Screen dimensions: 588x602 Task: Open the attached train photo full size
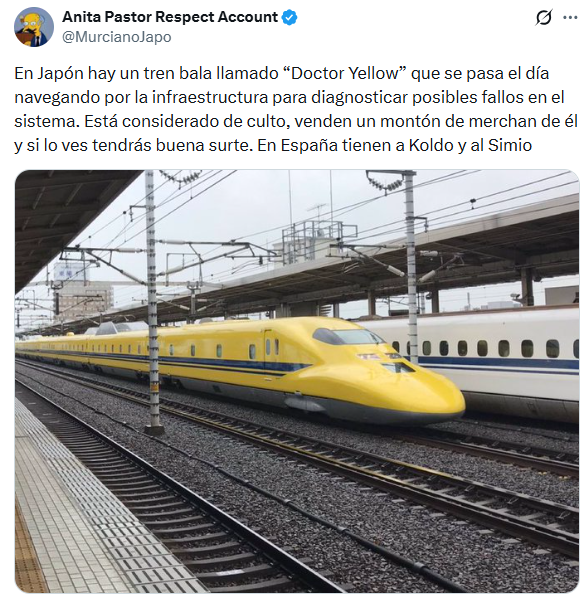[297, 382]
